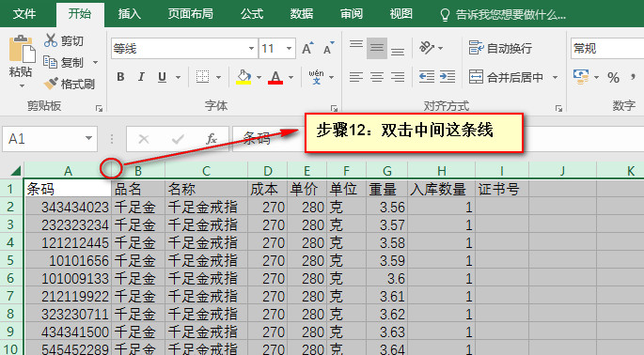Open the fill color dropdown arrow
This screenshot has height=355, width=644.
259,77
